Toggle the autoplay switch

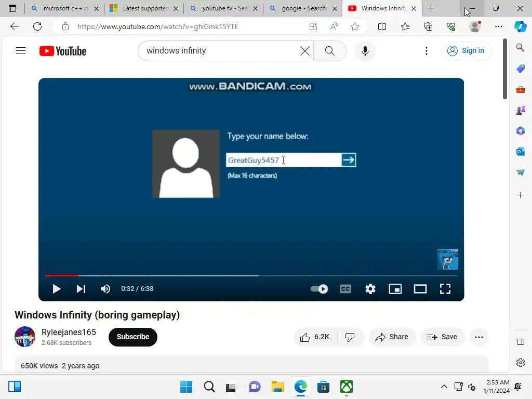[319, 289]
